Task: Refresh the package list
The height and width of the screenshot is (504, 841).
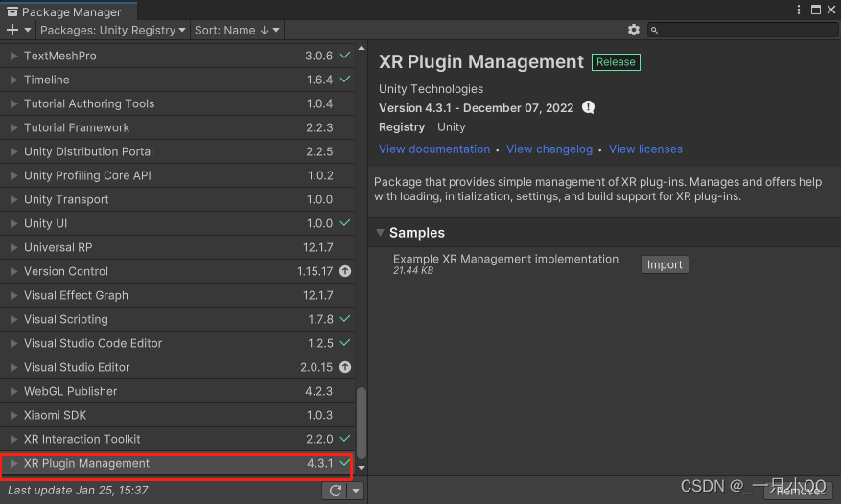Action: point(336,490)
